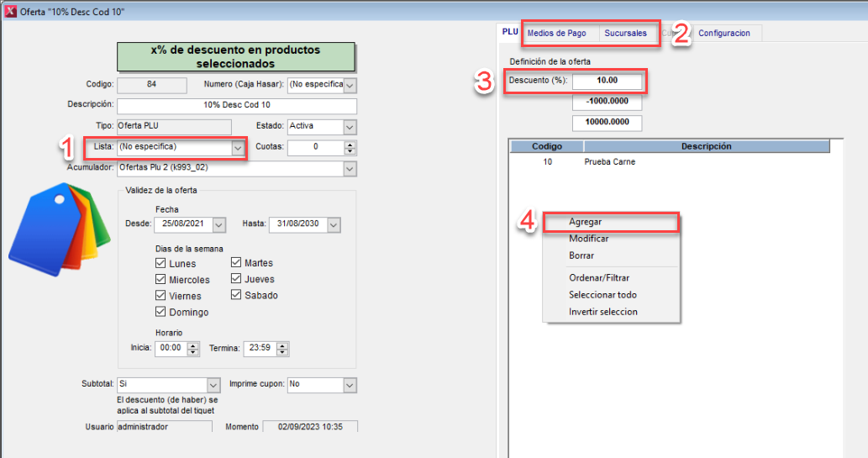Toggle the Domingo checkbox
This screenshot has height=458, width=868.
[161, 312]
